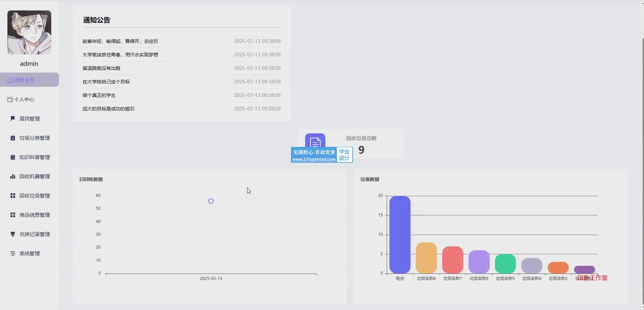The image size is (644, 310).
Task: Click the document icon for 知识科普管理
Action: click(13, 157)
